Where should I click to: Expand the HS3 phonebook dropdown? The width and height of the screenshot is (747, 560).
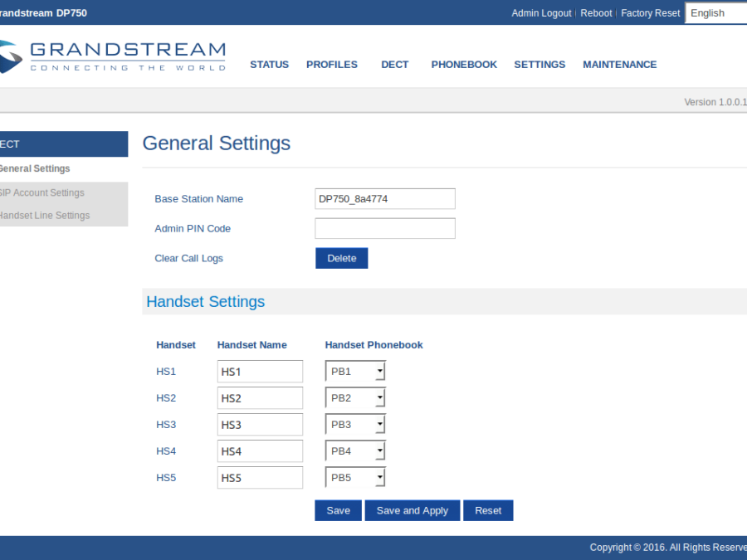355,425
